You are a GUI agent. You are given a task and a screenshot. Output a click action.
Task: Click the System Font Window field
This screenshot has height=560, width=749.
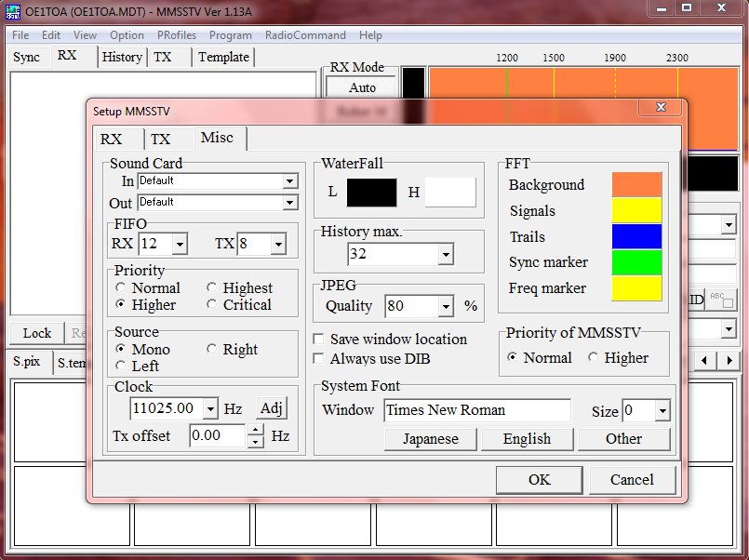(477, 410)
